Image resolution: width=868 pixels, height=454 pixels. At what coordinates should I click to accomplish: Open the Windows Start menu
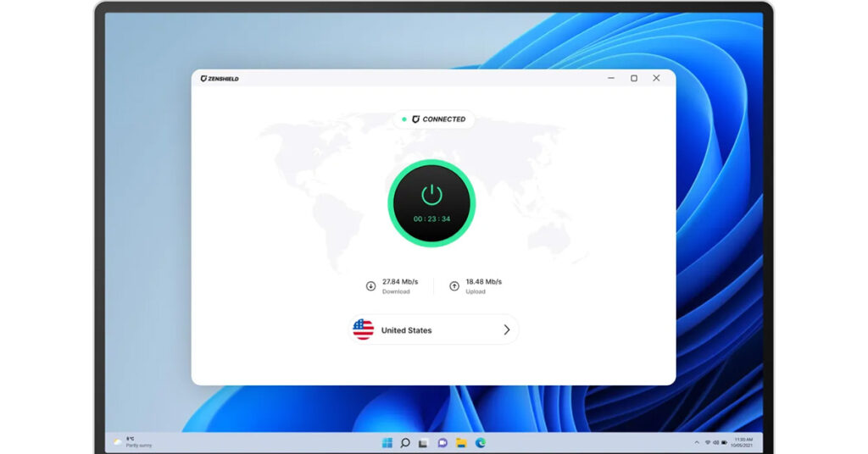tap(387, 443)
